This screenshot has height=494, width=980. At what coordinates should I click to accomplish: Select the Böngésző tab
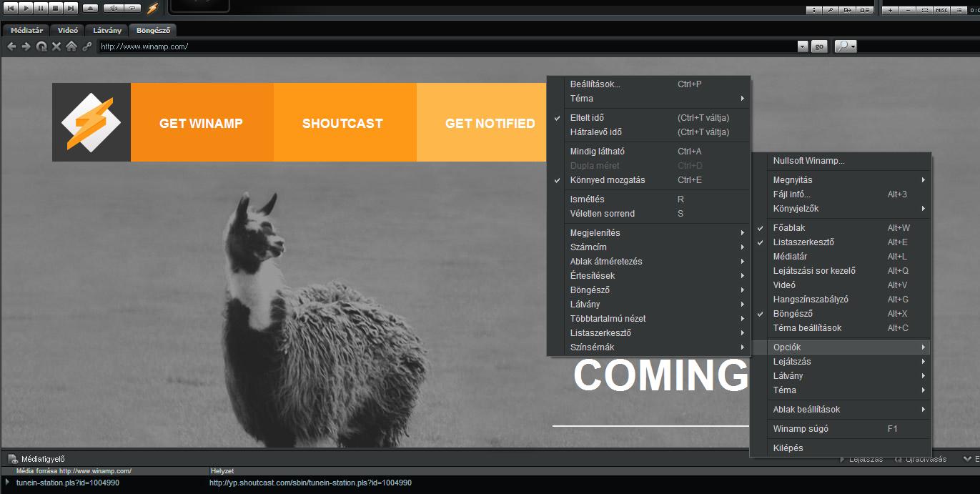(x=152, y=30)
